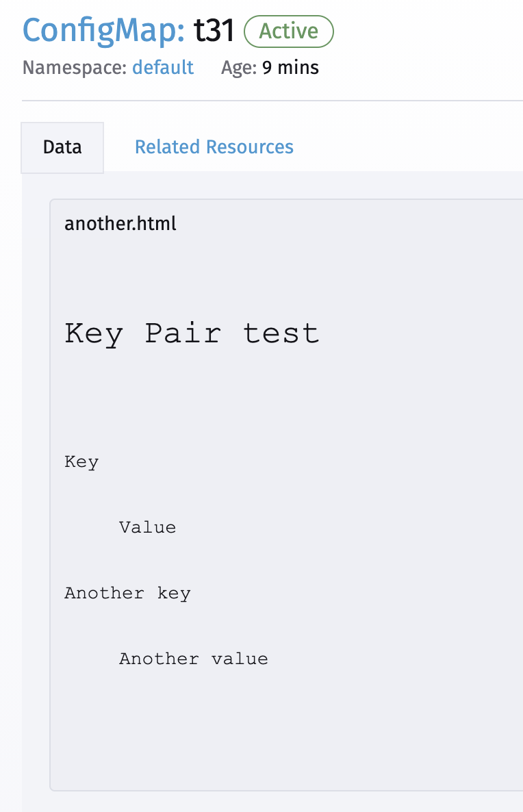Click the Another value entry
The image size is (523, 812).
click(194, 658)
